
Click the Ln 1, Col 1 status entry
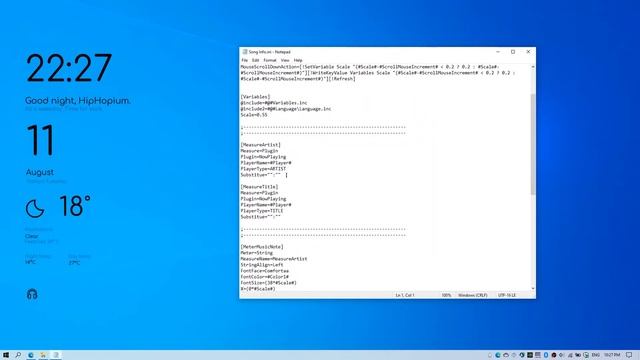(405, 295)
